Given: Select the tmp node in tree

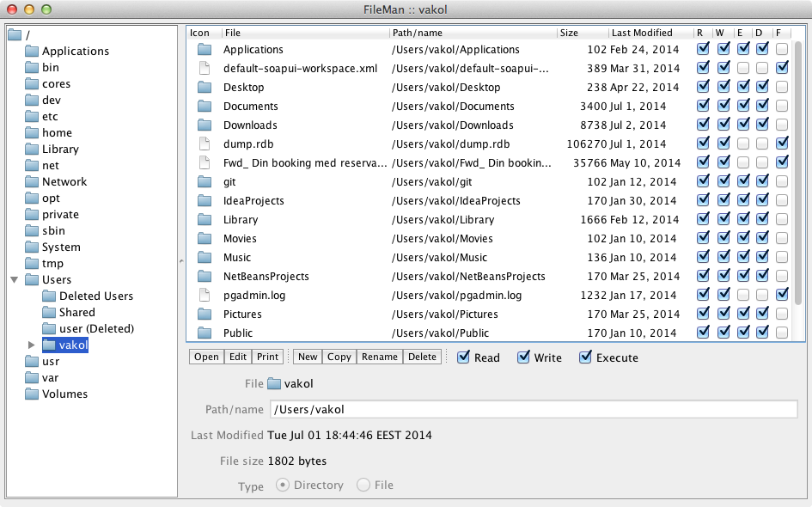Looking at the screenshot, I should click(x=52, y=264).
